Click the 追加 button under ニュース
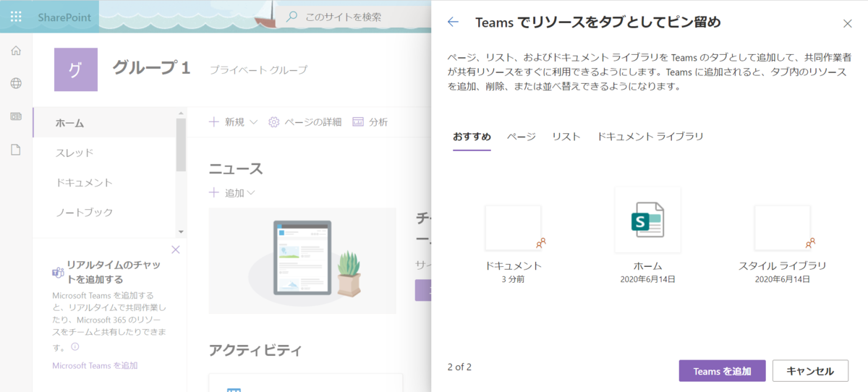Image resolution: width=868 pixels, height=392 pixels. pyautogui.click(x=232, y=193)
